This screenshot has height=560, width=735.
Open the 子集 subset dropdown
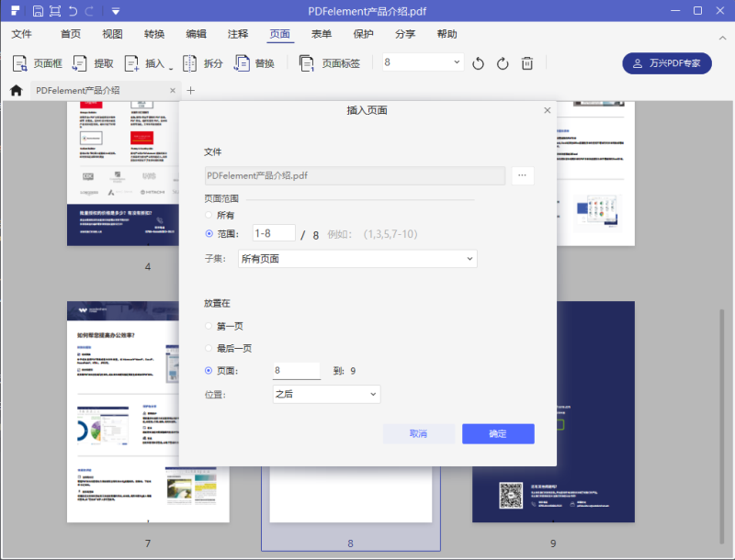(x=357, y=258)
